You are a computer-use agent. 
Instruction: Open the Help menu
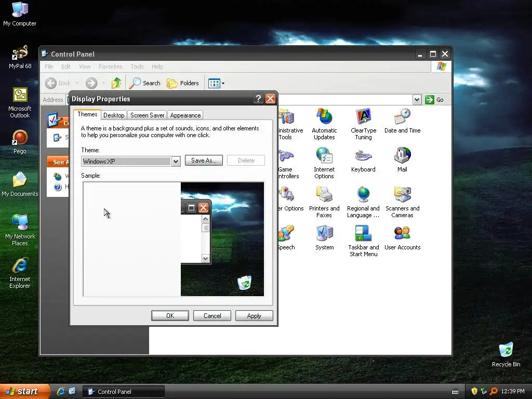coord(157,66)
